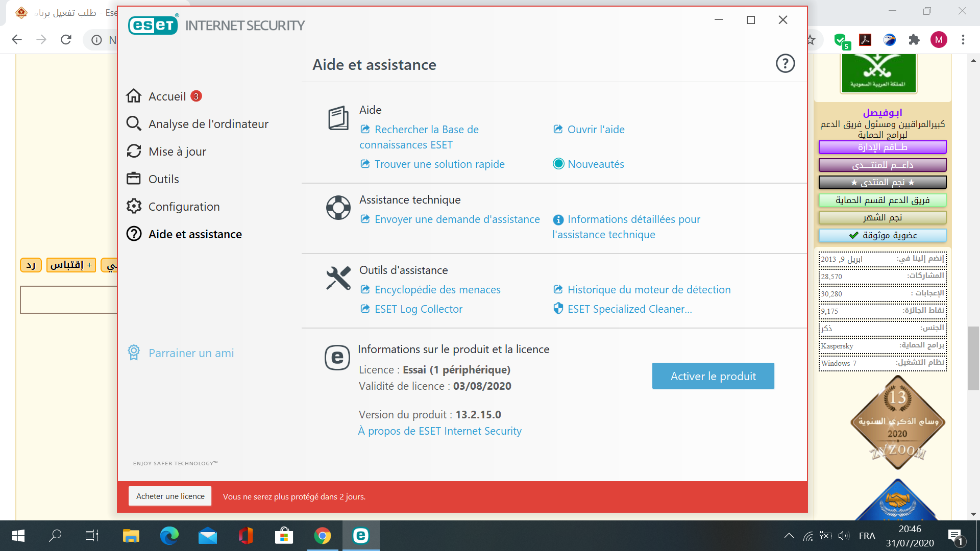This screenshot has height=551, width=980.
Task: Open Windows taskbar search
Action: (x=55, y=536)
